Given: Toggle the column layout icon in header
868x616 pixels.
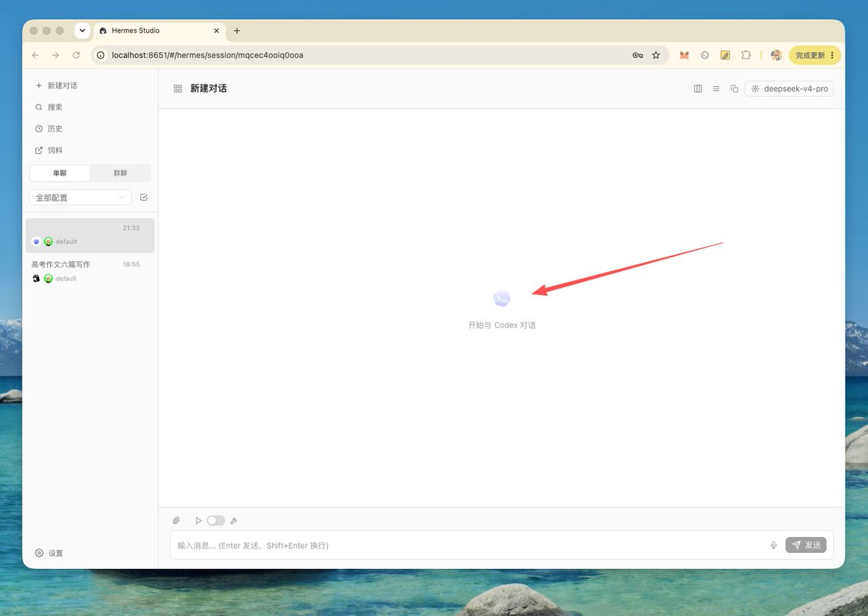Looking at the screenshot, I should [698, 89].
